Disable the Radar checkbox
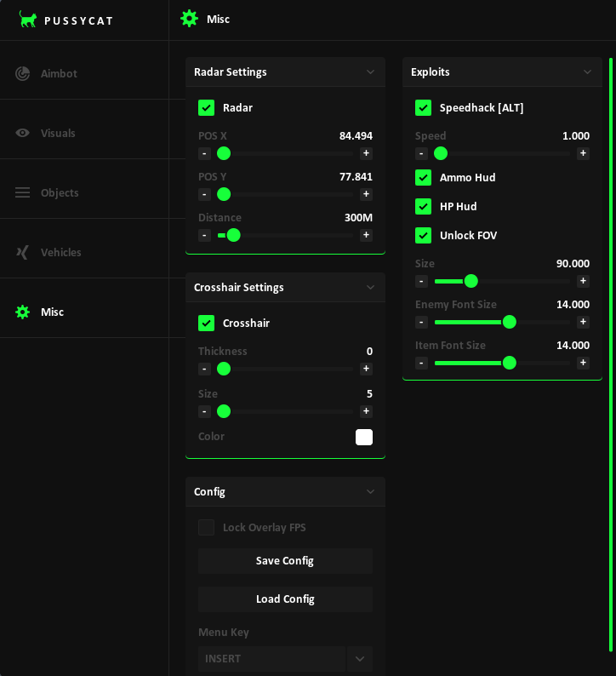The width and height of the screenshot is (616, 676). point(206,108)
